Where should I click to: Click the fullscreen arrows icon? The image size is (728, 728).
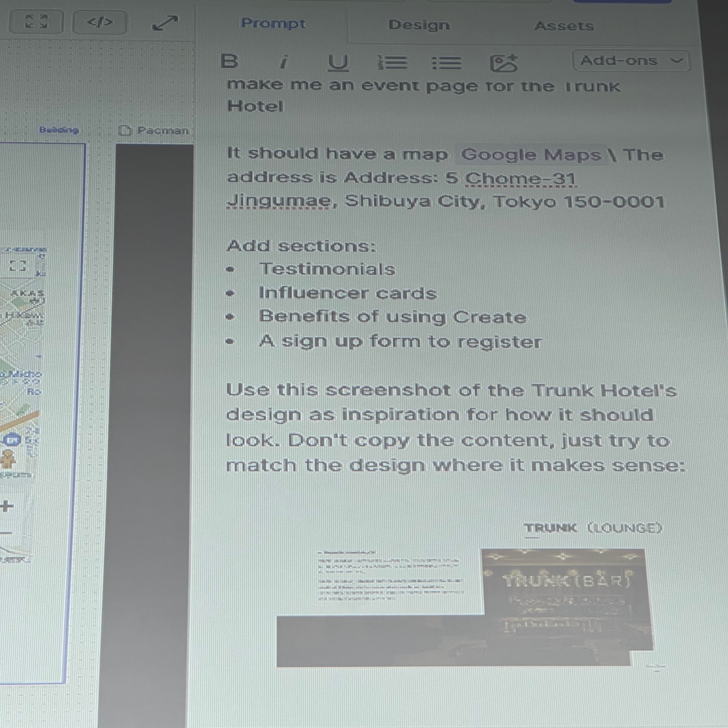[x=36, y=21]
